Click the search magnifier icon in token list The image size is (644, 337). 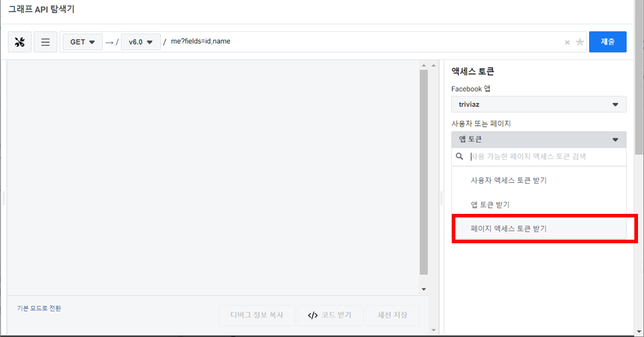tap(459, 156)
